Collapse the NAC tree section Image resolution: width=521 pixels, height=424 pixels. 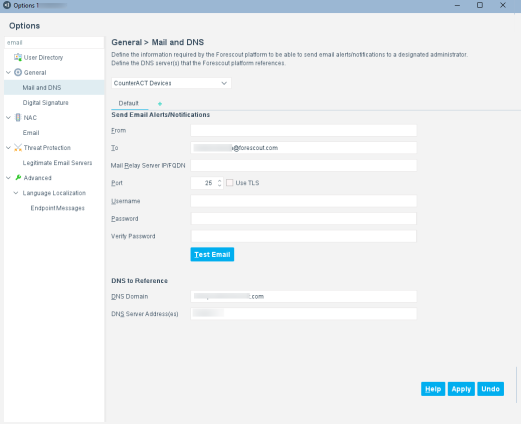pyautogui.click(x=9, y=117)
